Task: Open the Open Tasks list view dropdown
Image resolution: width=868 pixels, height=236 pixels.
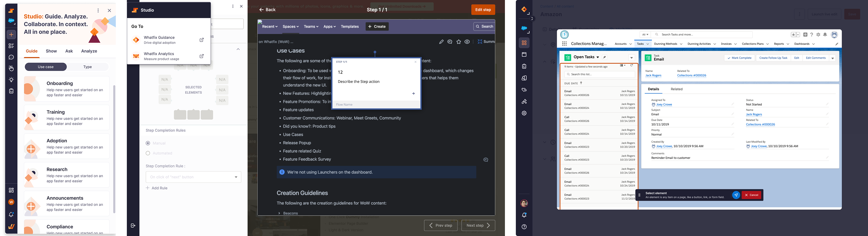Action: (597, 57)
